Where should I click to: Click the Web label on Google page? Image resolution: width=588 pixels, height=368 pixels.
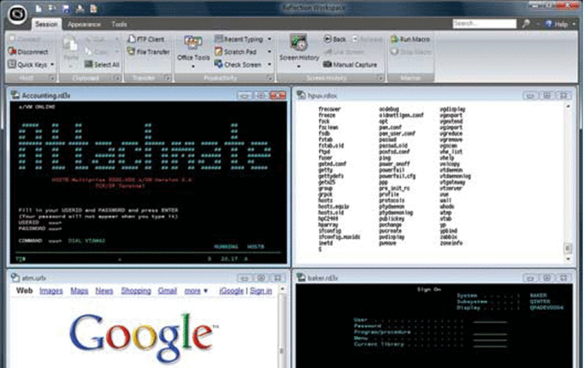point(24,291)
